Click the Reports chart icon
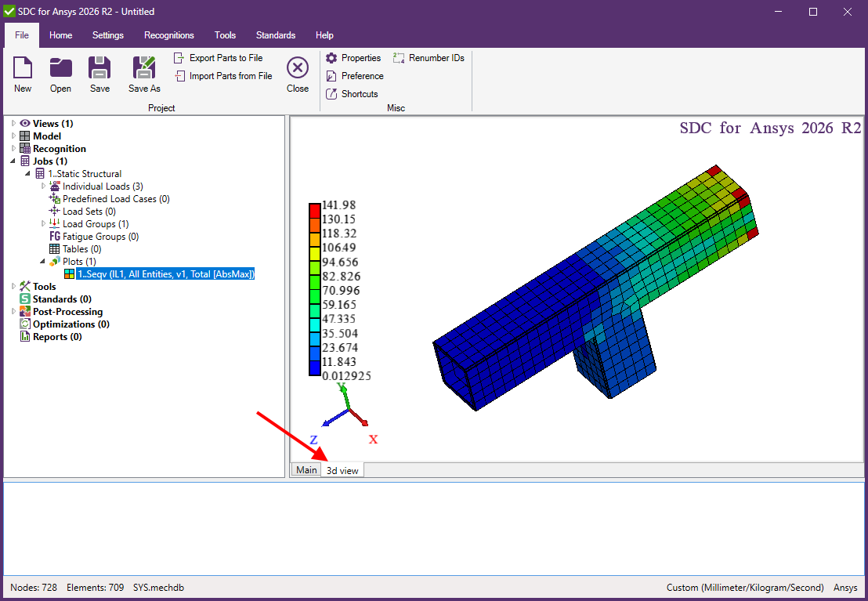Image resolution: width=868 pixels, height=601 pixels. pyautogui.click(x=25, y=337)
